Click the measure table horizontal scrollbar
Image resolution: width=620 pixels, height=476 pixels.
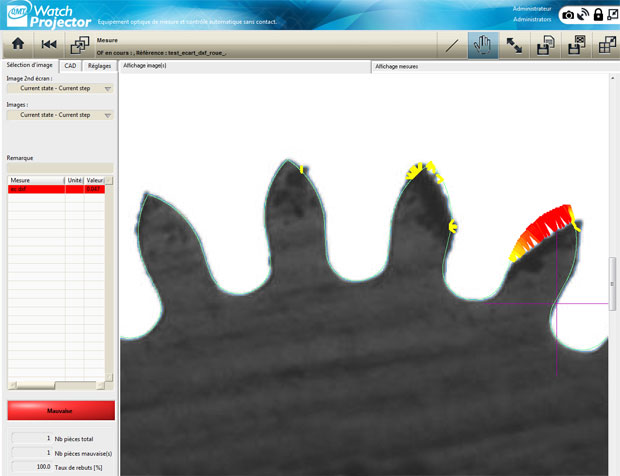[x=56, y=385]
